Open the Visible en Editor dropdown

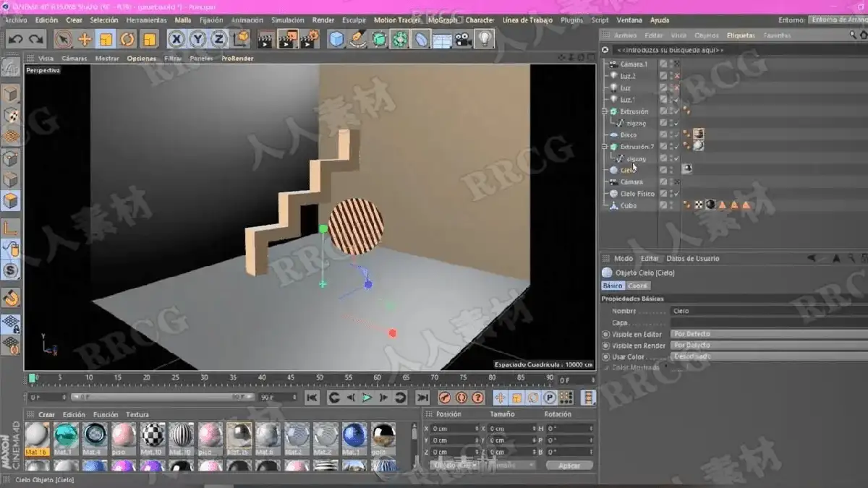tap(769, 334)
